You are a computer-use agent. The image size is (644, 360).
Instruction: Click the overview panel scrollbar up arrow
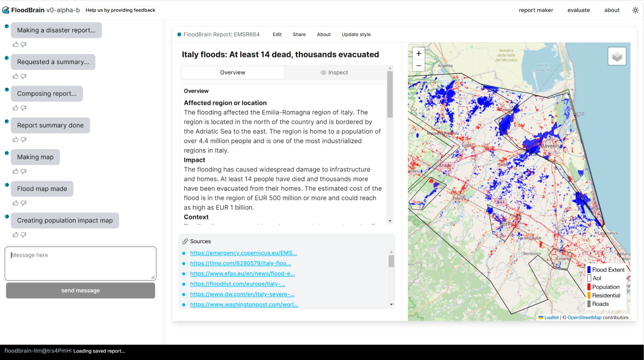coord(390,68)
